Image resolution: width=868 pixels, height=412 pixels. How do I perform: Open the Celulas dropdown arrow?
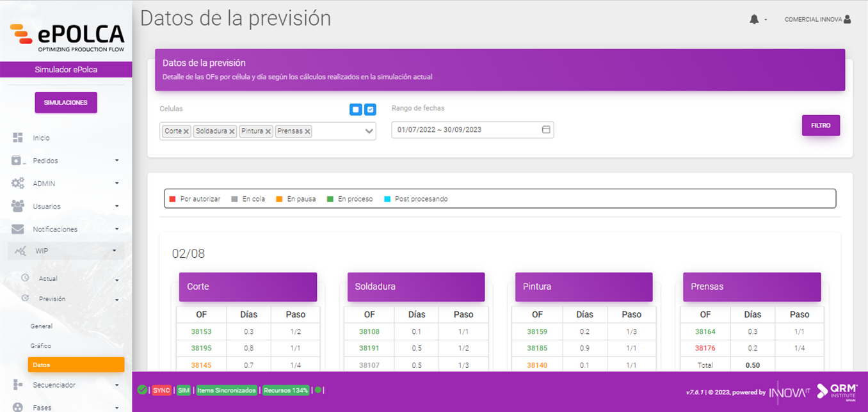[x=368, y=131]
